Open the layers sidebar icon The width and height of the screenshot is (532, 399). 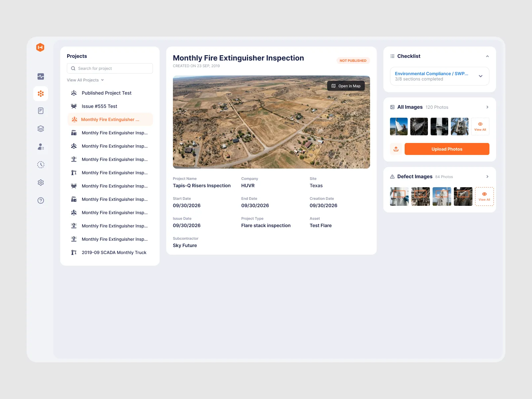tap(41, 129)
